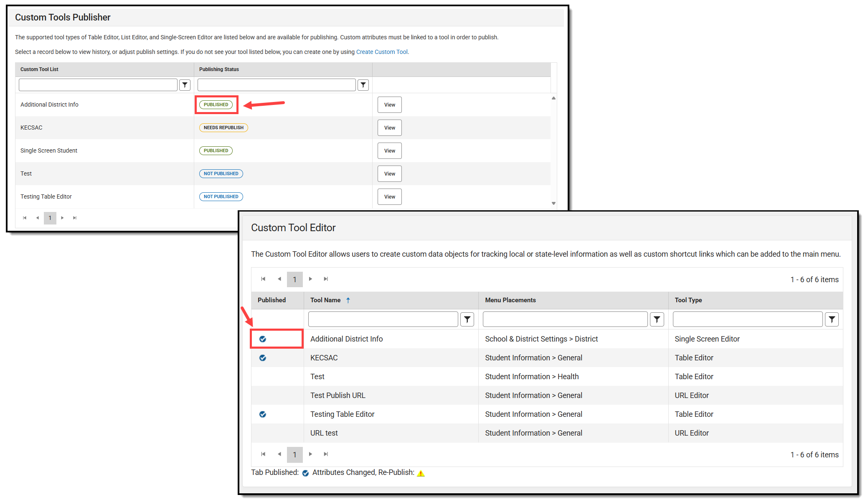Open the Create Custom Tool link
The width and height of the screenshot is (868, 500).
point(381,52)
